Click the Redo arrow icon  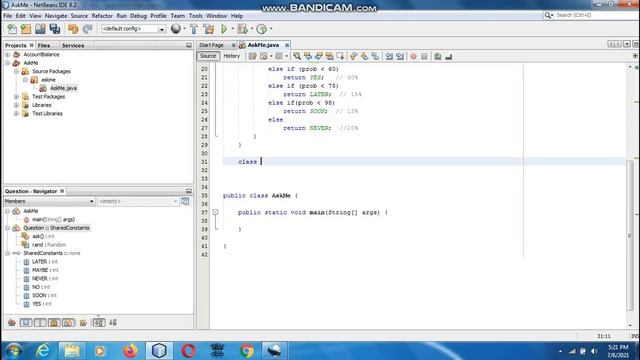click(x=87, y=29)
